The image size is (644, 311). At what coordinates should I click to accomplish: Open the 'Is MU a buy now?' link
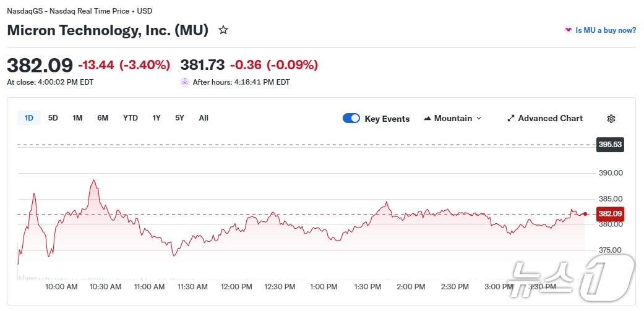pos(606,30)
